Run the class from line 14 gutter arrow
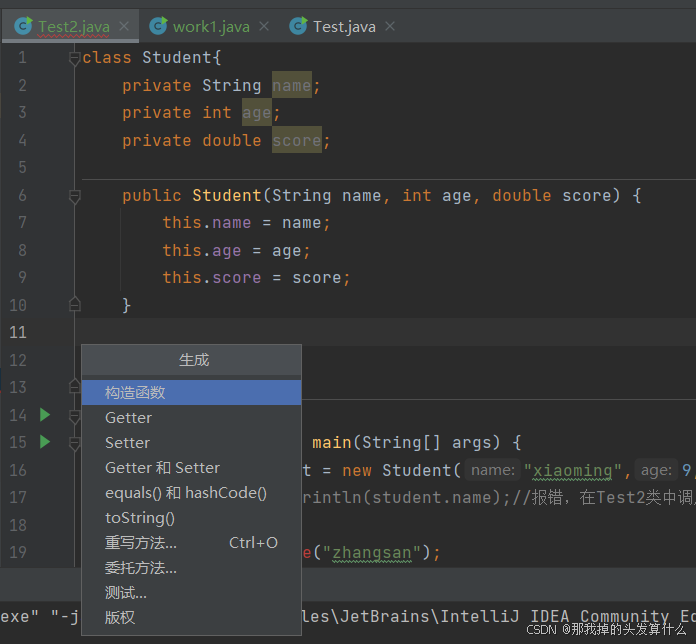Screen dimensions: 696x644 45,415
